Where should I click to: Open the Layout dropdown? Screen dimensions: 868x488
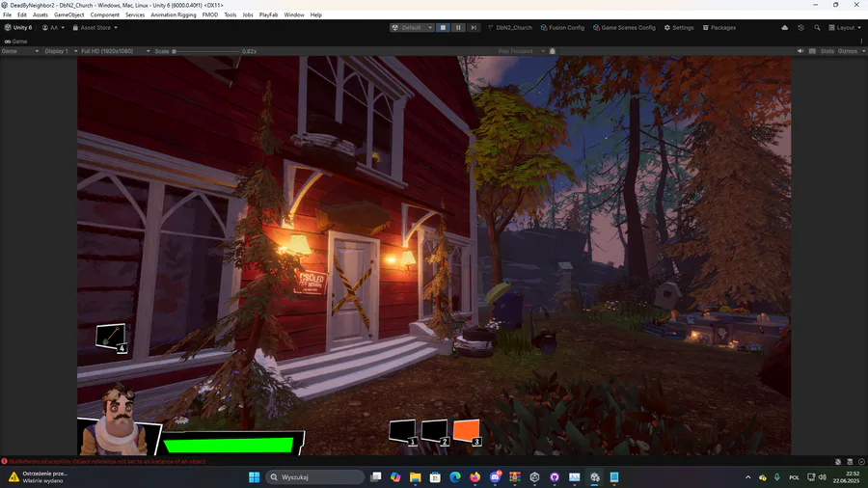[x=845, y=28]
